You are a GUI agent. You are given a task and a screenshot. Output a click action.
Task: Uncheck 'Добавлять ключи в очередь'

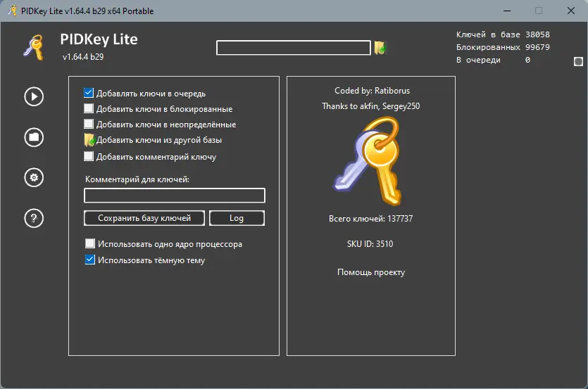click(89, 93)
